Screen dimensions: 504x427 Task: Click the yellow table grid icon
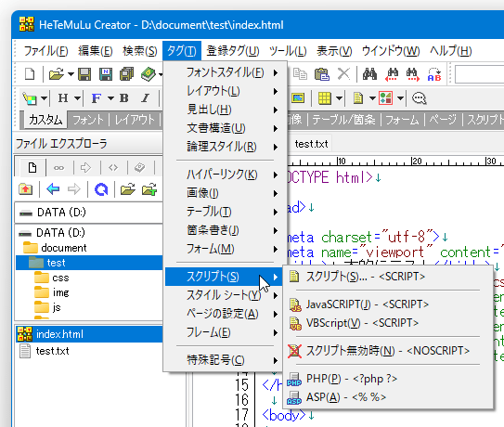pyautogui.click(x=325, y=98)
